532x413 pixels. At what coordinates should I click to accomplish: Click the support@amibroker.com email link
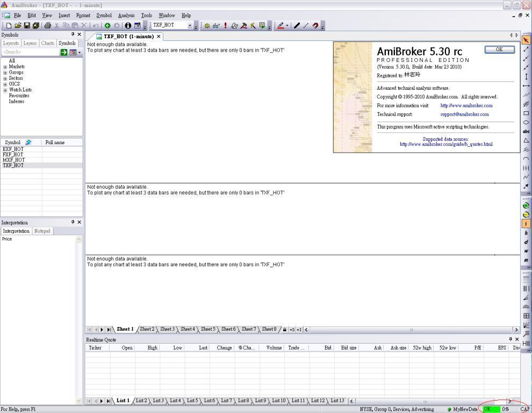(464, 115)
